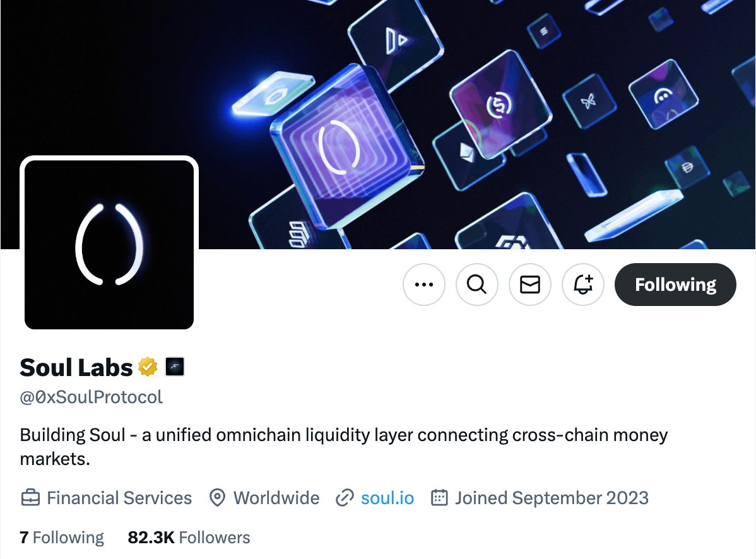Click the Financial Services briefcase icon
Screen dimensions: 756x559
pos(30,497)
